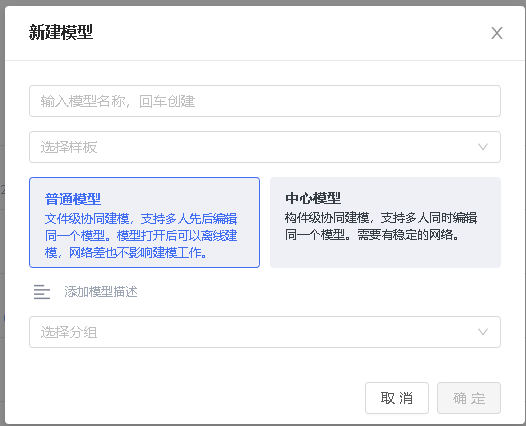
Task: Click the 选择样板 placeholder text
Action: (x=69, y=147)
